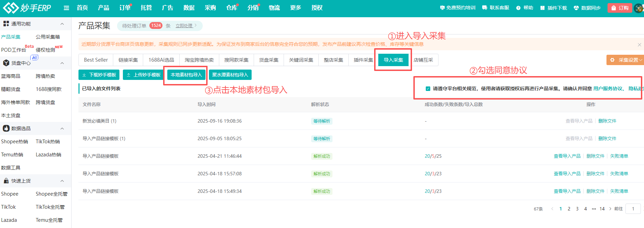Open 失败清单 for 2025-04-18 15:57:08 row
The image size is (644, 228).
(x=619, y=174)
